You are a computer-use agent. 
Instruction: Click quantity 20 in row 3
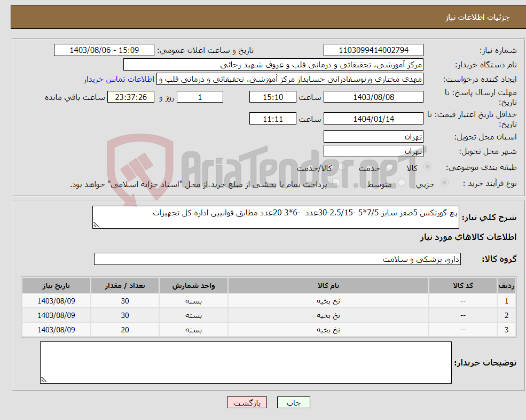point(125,330)
